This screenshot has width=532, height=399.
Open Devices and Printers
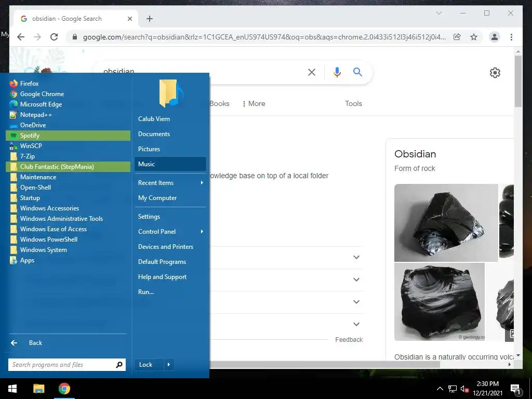[170, 247]
